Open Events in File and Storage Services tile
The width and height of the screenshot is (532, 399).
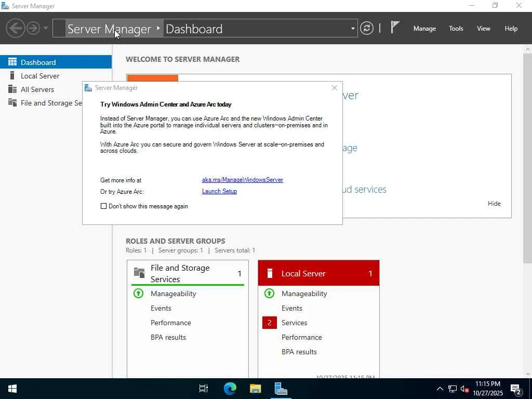(x=161, y=309)
